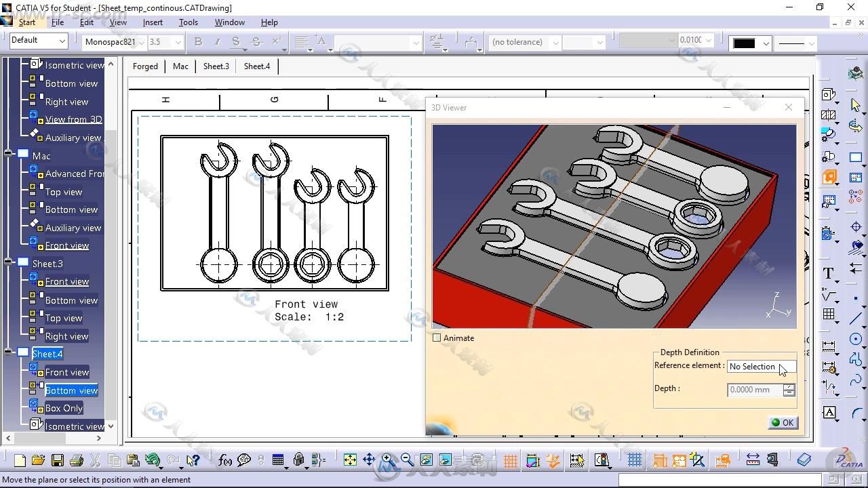Click the Design Table grid icon

278,461
